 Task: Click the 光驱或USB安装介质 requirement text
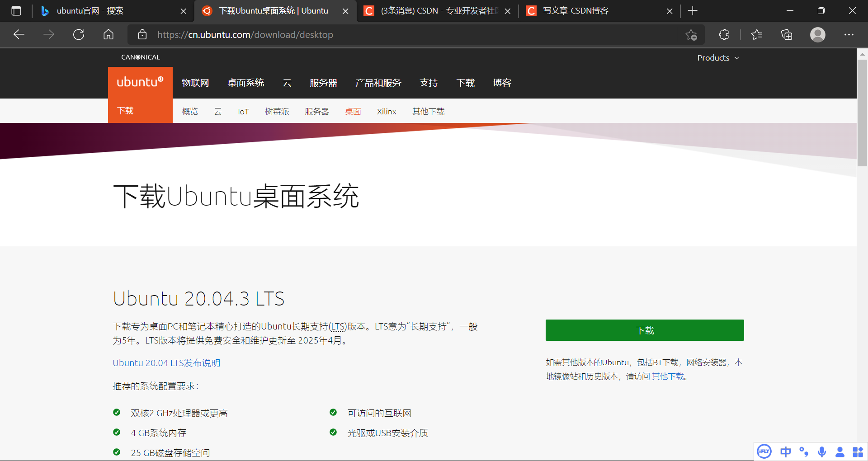[388, 433]
